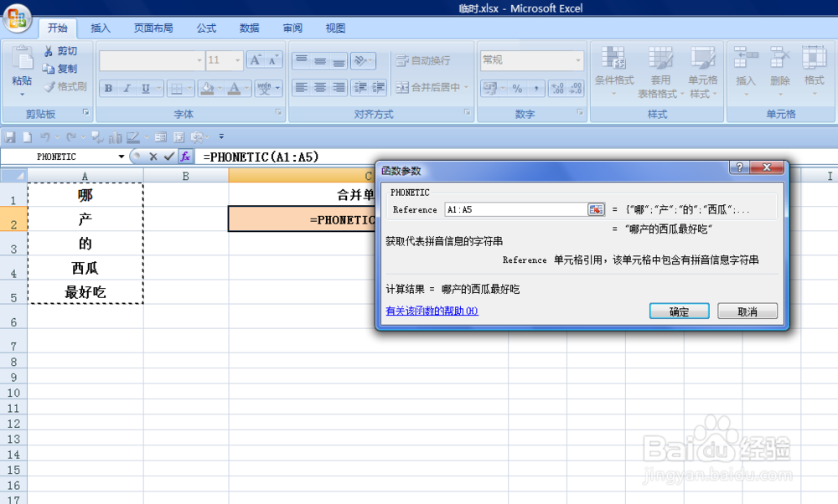Image resolution: width=838 pixels, height=504 pixels.
Task: Open font color dropdown arrow
Action: 247,88
